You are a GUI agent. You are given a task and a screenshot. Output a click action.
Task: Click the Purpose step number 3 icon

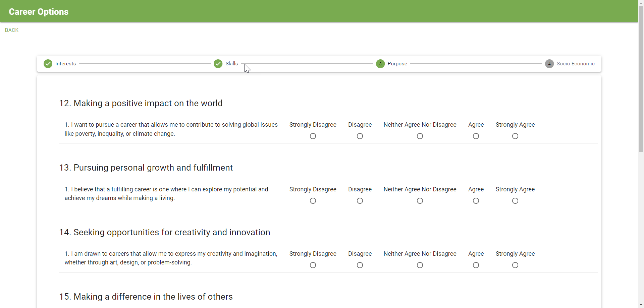[x=380, y=64]
